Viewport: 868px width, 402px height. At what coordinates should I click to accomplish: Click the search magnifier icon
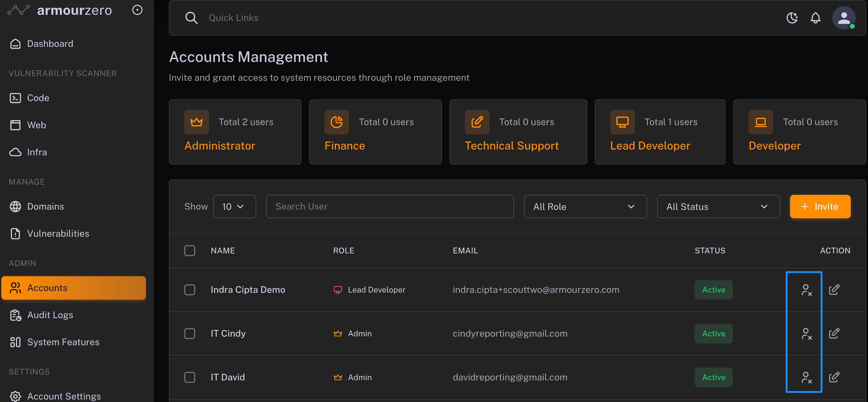191,18
